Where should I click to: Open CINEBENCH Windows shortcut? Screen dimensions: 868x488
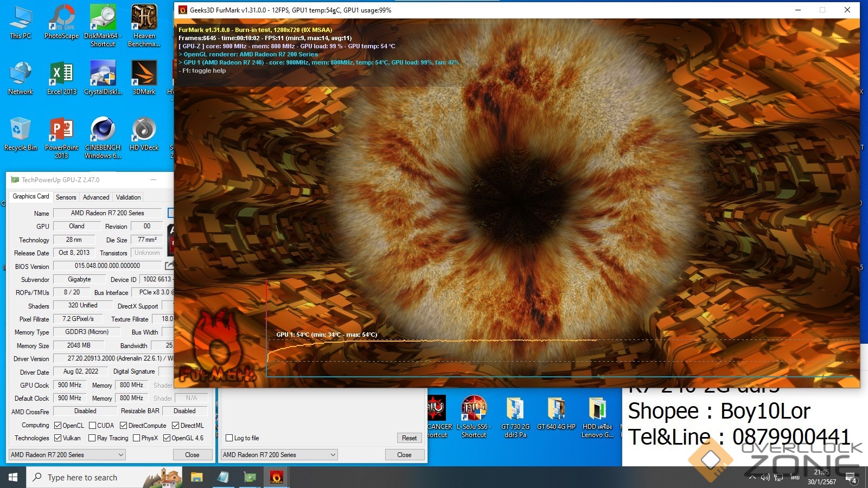pos(103,133)
